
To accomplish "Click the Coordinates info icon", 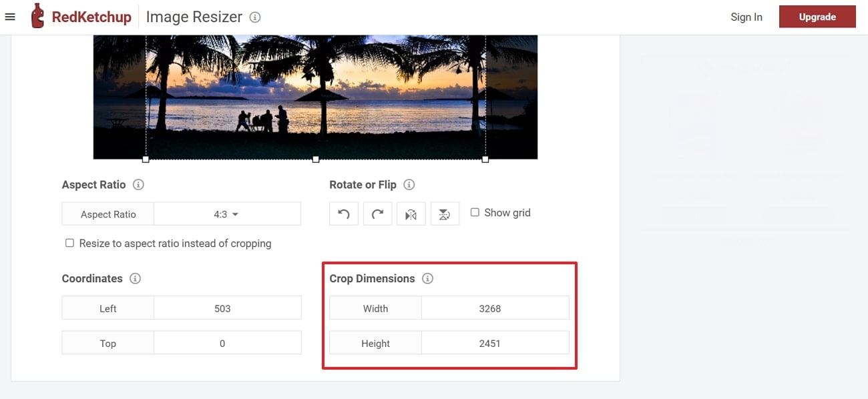I will point(135,279).
